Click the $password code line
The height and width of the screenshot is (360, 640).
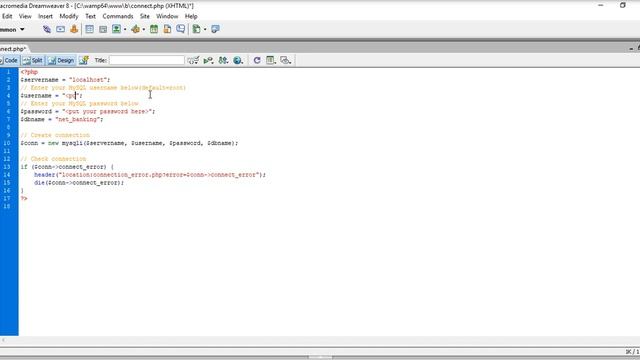[88, 111]
